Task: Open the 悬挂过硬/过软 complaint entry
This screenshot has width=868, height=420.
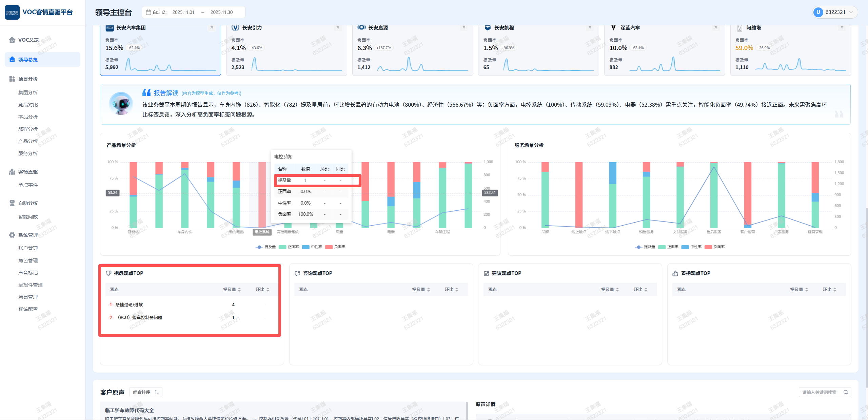Action: [x=129, y=305]
